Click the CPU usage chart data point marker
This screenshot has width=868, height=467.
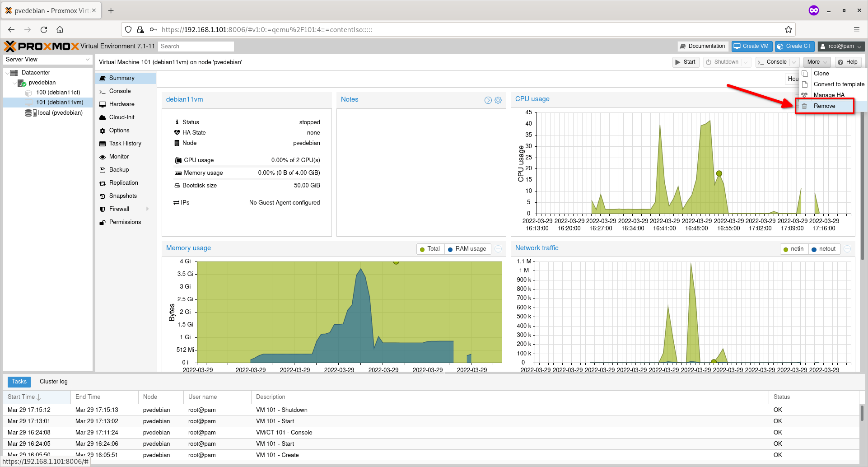(x=719, y=173)
